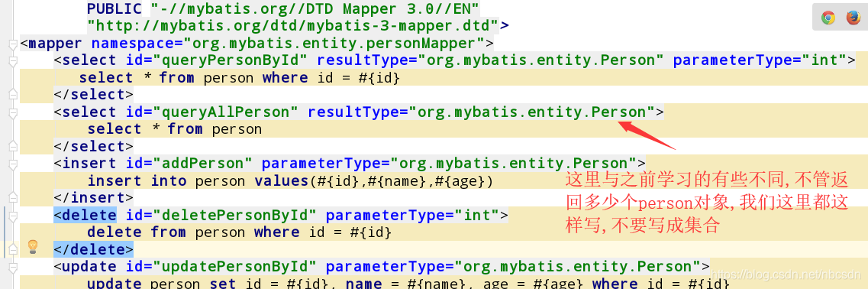Click the PUBLIC keyword
This screenshot has height=289, width=868.
[115, 8]
